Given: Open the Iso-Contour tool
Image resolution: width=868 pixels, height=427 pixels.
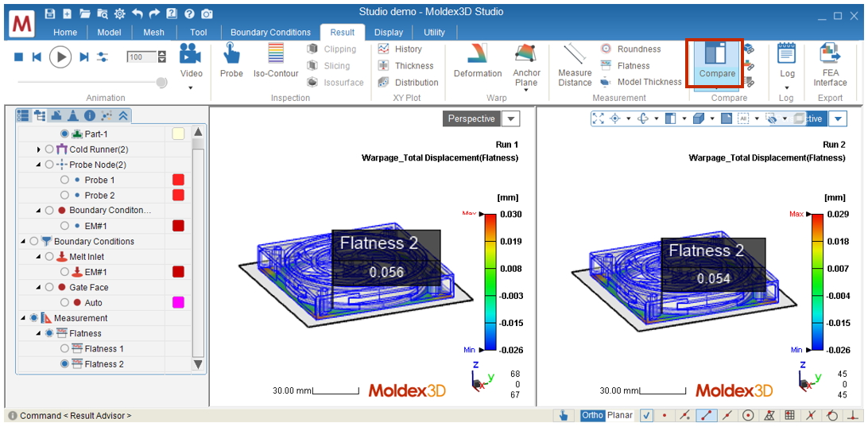Looking at the screenshot, I should pyautogui.click(x=276, y=61).
